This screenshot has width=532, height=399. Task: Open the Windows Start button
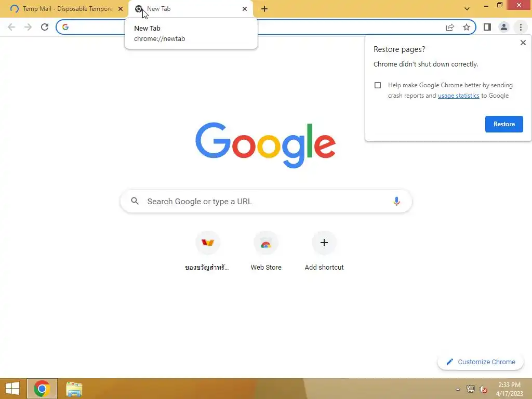(x=12, y=389)
